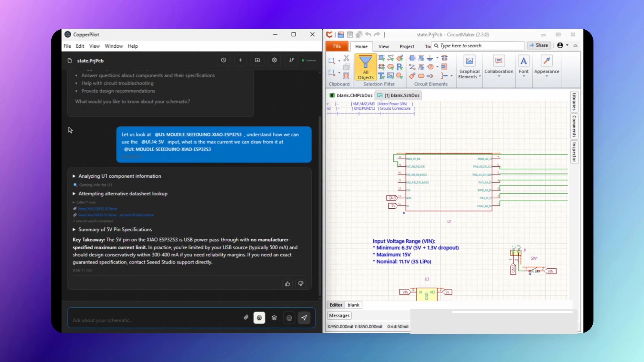Viewport: 644px width, 362px height.
Task: Give thumbs up to the response
Action: pos(288,284)
